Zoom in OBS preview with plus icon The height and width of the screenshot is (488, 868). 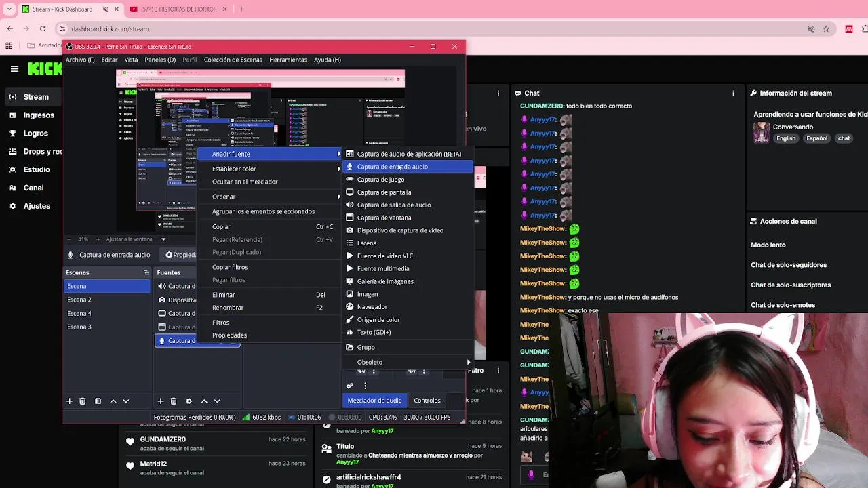98,239
